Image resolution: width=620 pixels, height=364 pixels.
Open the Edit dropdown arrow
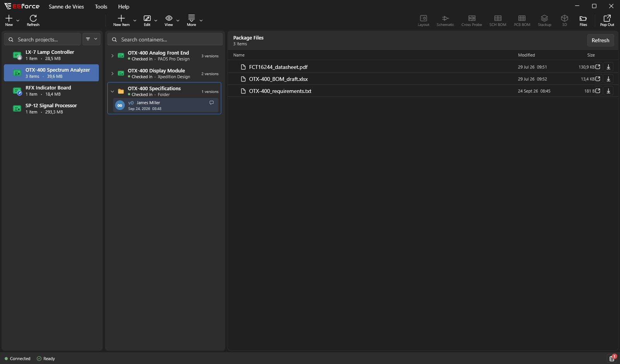156,21
